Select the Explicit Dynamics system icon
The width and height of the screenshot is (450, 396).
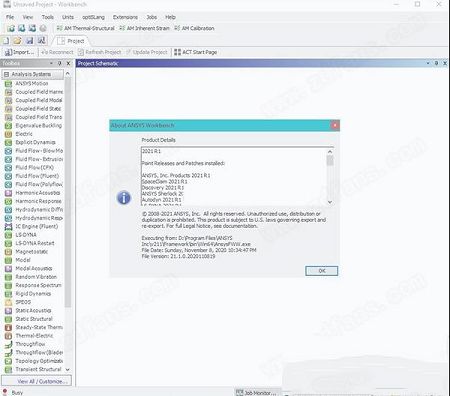8,142
